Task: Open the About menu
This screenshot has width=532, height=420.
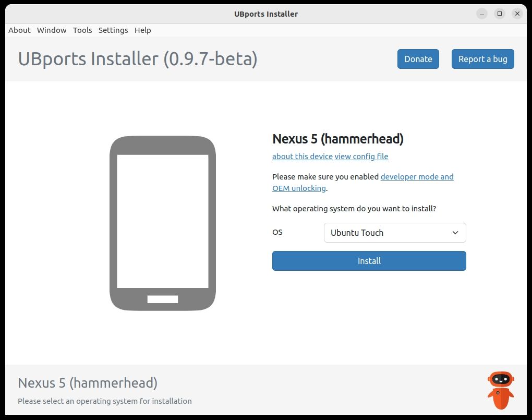Action: tap(19, 30)
